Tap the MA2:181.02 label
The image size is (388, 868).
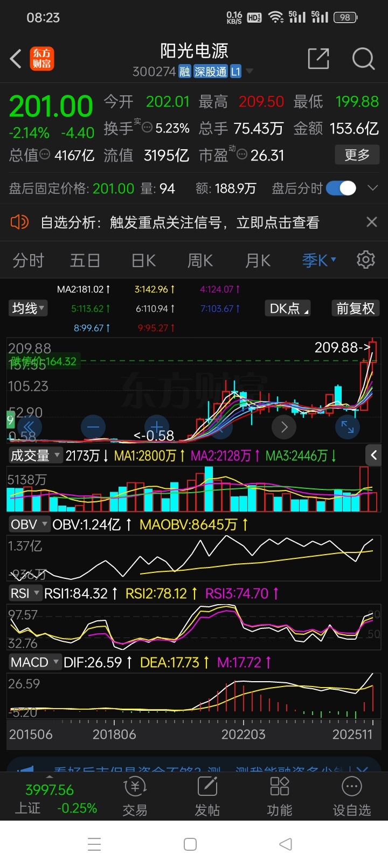point(84,289)
